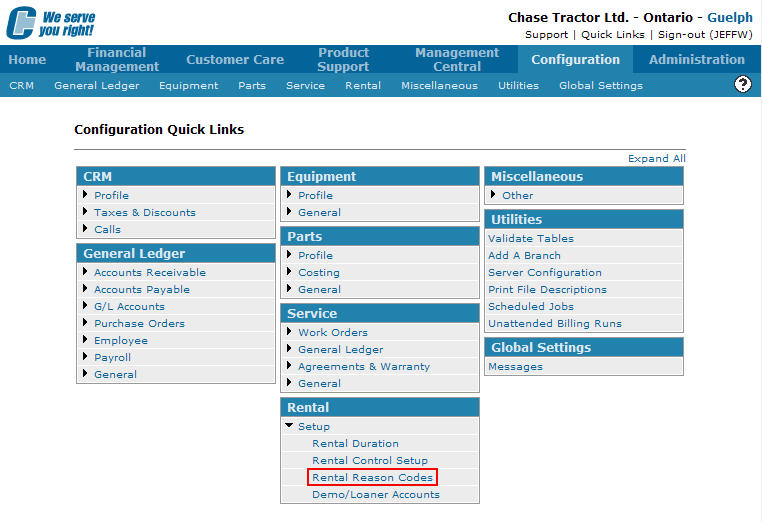Expand the Miscellaneous Other section
The image size is (762, 522).
(517, 196)
